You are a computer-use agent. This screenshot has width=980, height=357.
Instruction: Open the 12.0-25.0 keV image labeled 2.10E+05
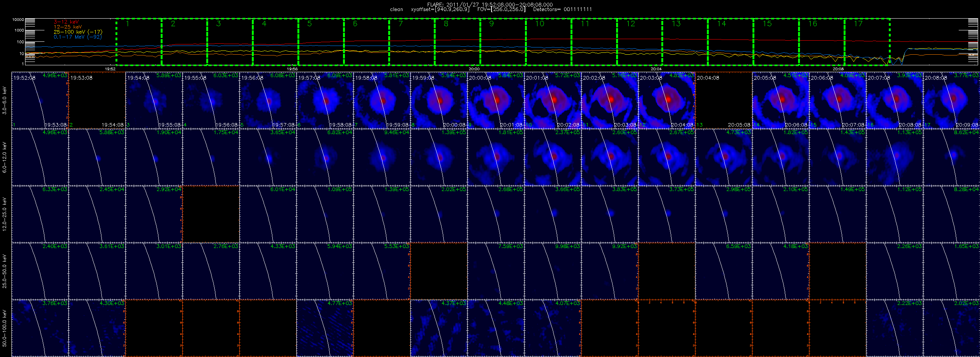click(781, 215)
